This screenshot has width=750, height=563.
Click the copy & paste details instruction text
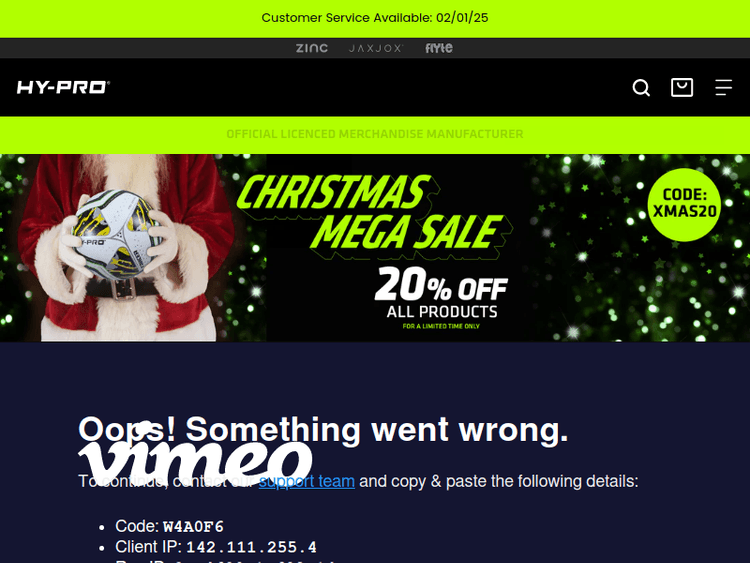498,481
